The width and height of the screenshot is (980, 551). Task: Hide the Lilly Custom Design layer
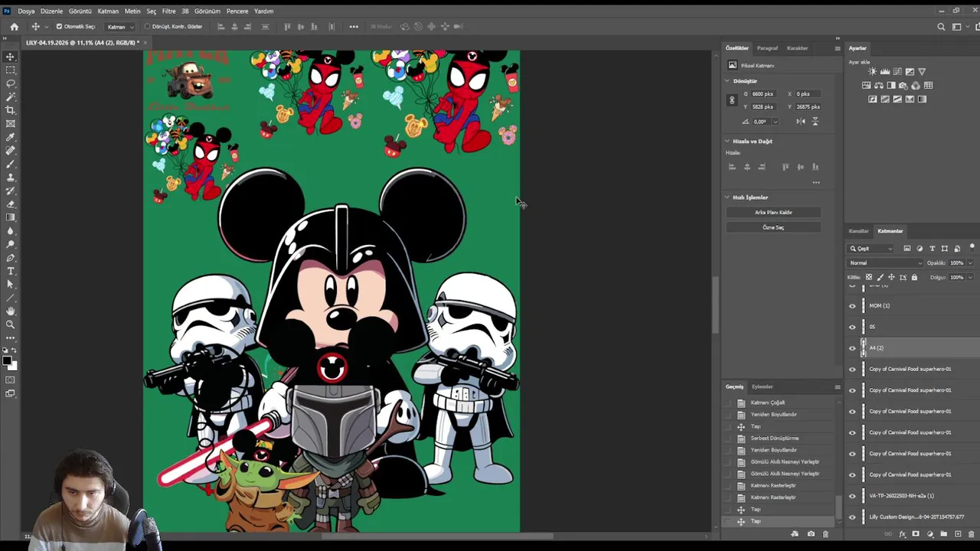click(x=852, y=517)
